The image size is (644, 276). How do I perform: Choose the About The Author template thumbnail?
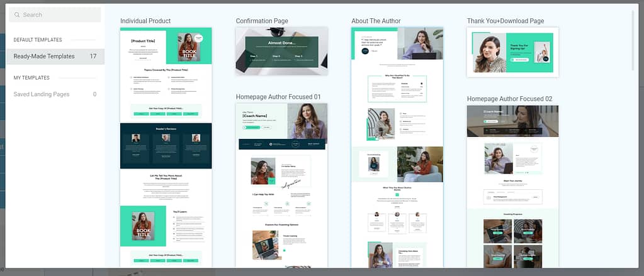[x=397, y=147]
